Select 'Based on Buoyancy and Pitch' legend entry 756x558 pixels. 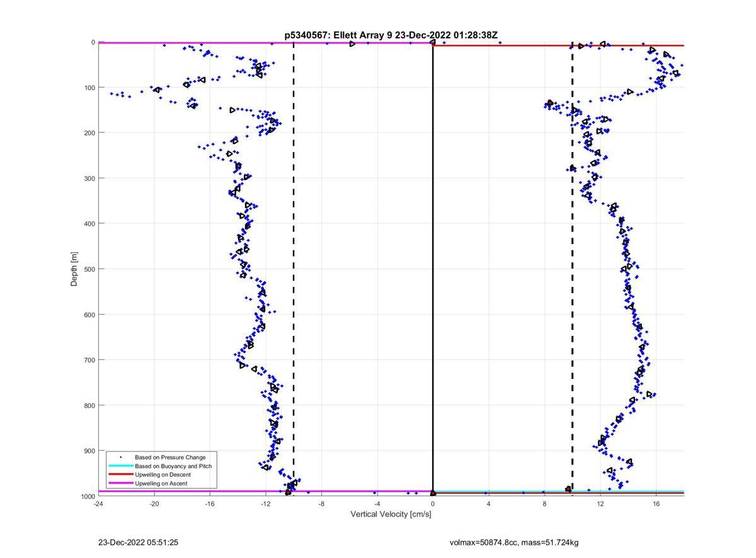tap(173, 466)
